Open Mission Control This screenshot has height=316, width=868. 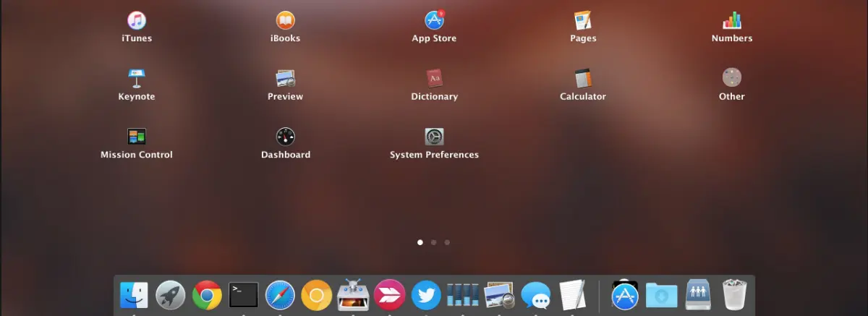tap(137, 137)
